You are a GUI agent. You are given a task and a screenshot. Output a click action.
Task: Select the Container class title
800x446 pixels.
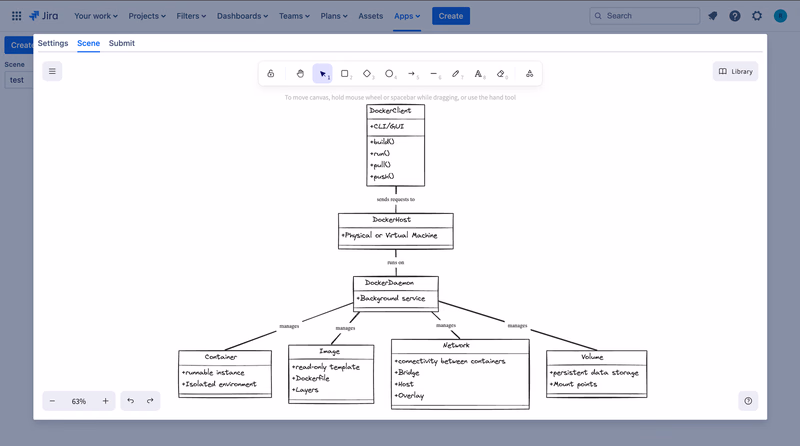click(220, 357)
